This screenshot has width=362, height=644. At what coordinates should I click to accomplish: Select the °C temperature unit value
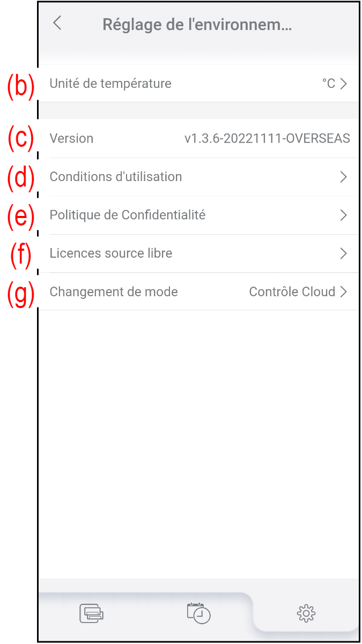(328, 84)
